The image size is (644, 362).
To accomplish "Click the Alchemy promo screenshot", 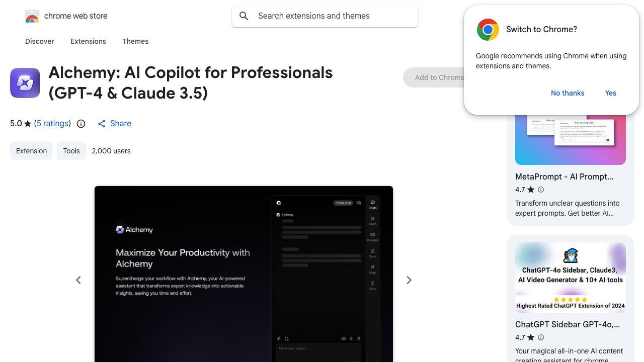I will (244, 274).
